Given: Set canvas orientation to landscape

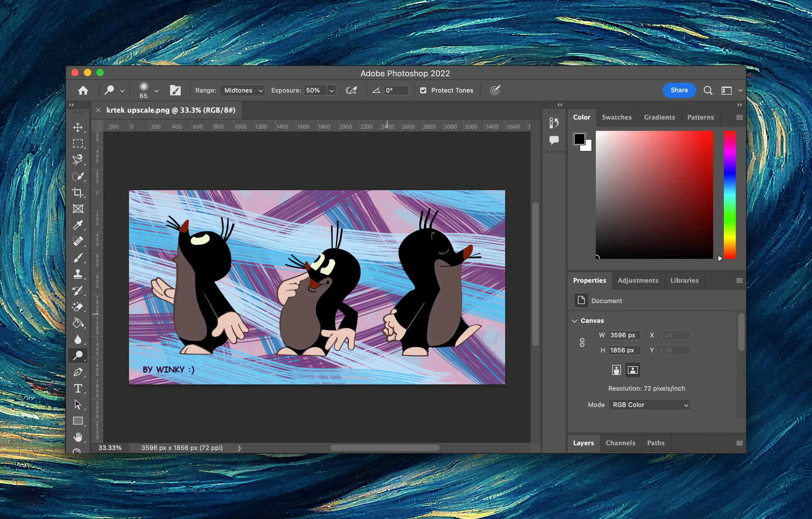Looking at the screenshot, I should [x=633, y=370].
